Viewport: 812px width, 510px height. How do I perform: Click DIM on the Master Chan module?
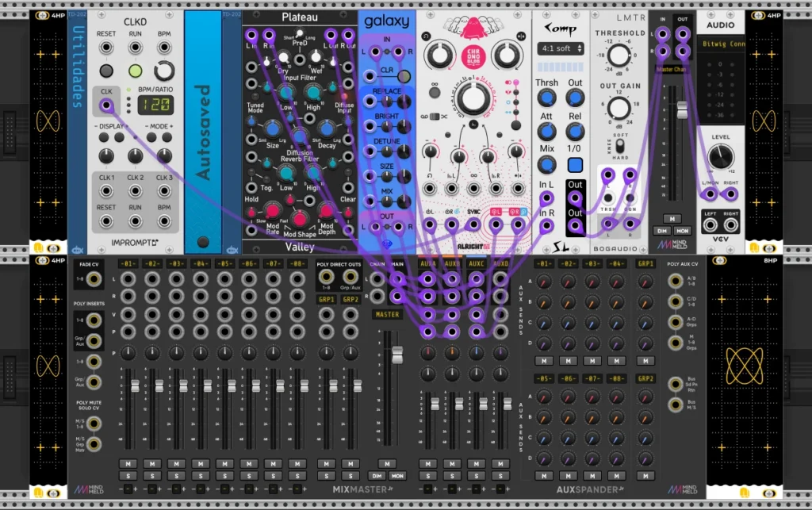point(662,231)
